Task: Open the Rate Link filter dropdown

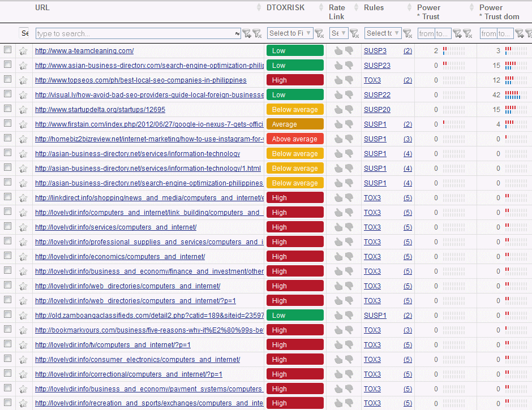Action: coord(338,33)
